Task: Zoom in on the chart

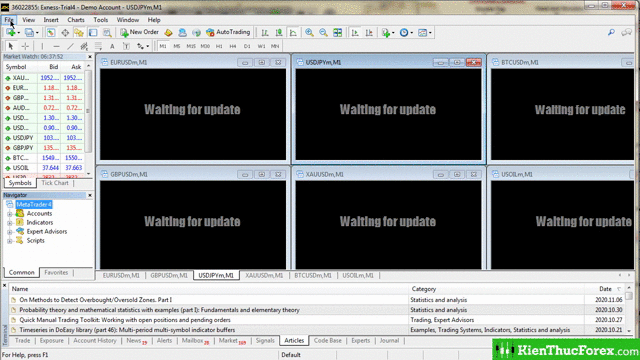Action: [x=309, y=32]
